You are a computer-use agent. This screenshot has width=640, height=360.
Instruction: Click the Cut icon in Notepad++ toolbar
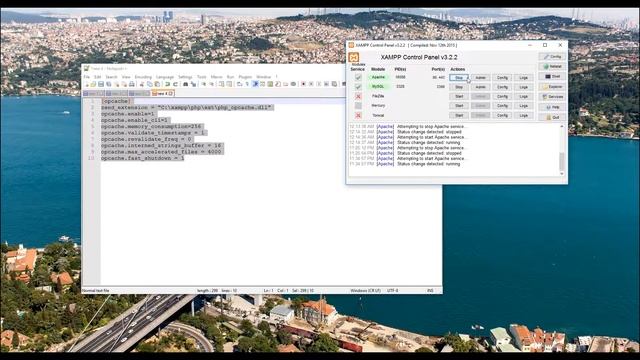click(142, 84)
